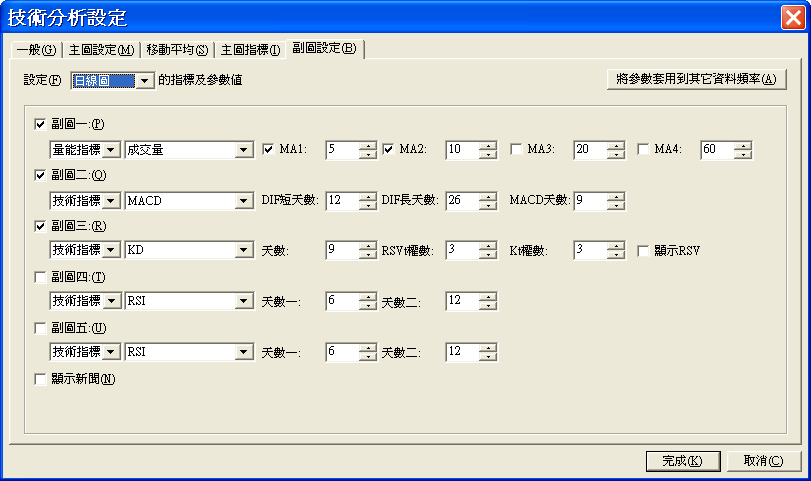The height and width of the screenshot is (481, 811).
Task: Decrease MACD天數 value with the down arrow
Action: 616,206
